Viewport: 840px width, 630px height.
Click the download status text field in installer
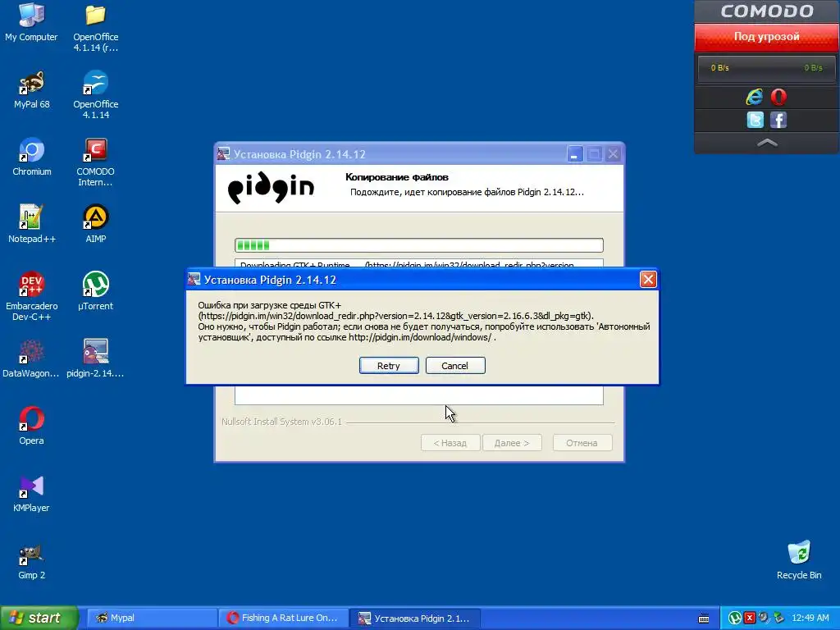click(419, 263)
